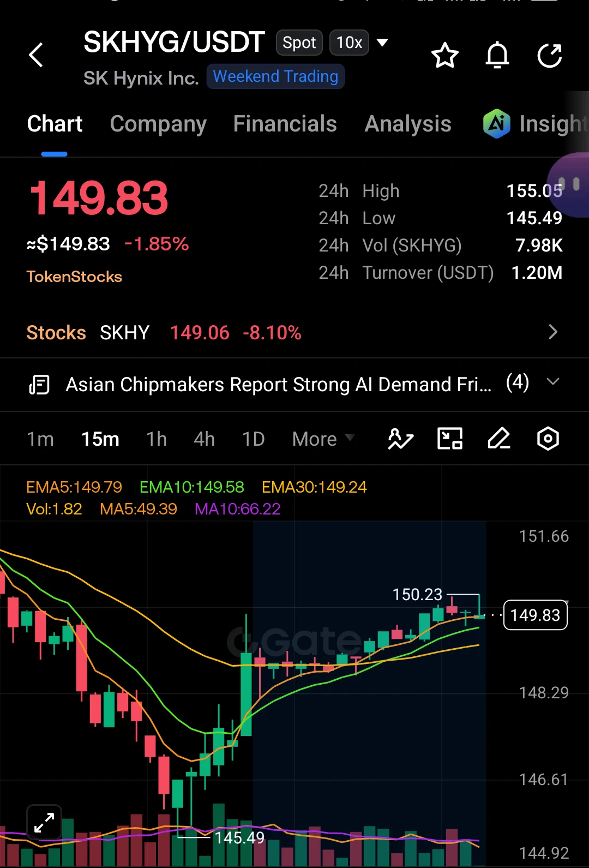Viewport: 589px width, 868px height.
Task: Tap the back arrow icon
Action: (x=36, y=55)
